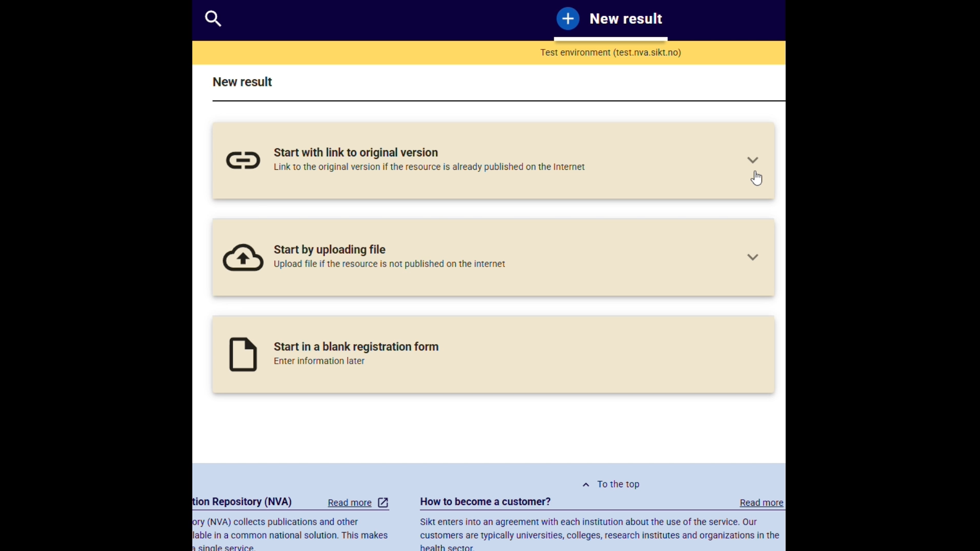Image resolution: width=980 pixels, height=551 pixels.
Task: Click 'How to become a customer?' heading
Action: (485, 502)
